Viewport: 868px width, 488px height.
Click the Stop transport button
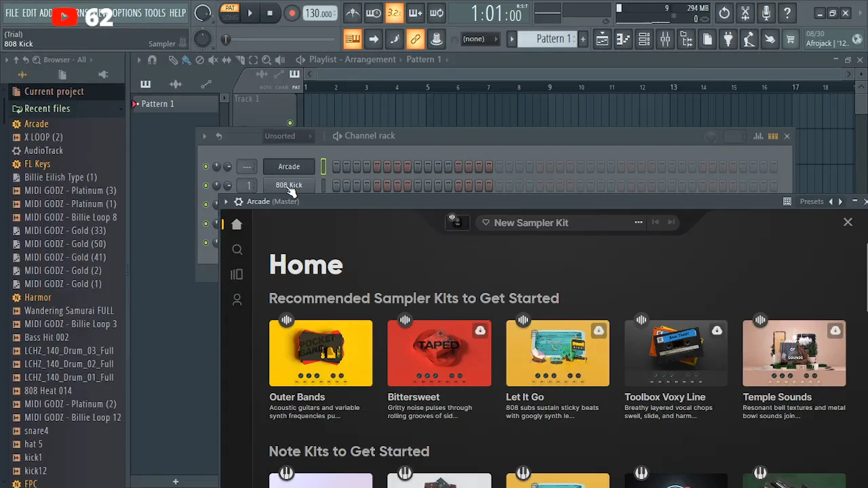click(270, 13)
